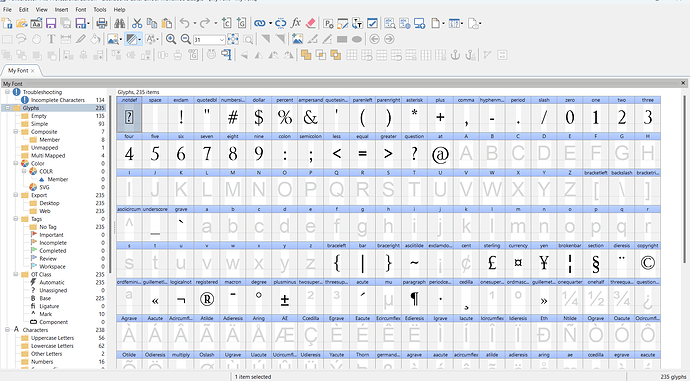Open the Edit menu
The height and width of the screenshot is (381, 690).
click(24, 9)
